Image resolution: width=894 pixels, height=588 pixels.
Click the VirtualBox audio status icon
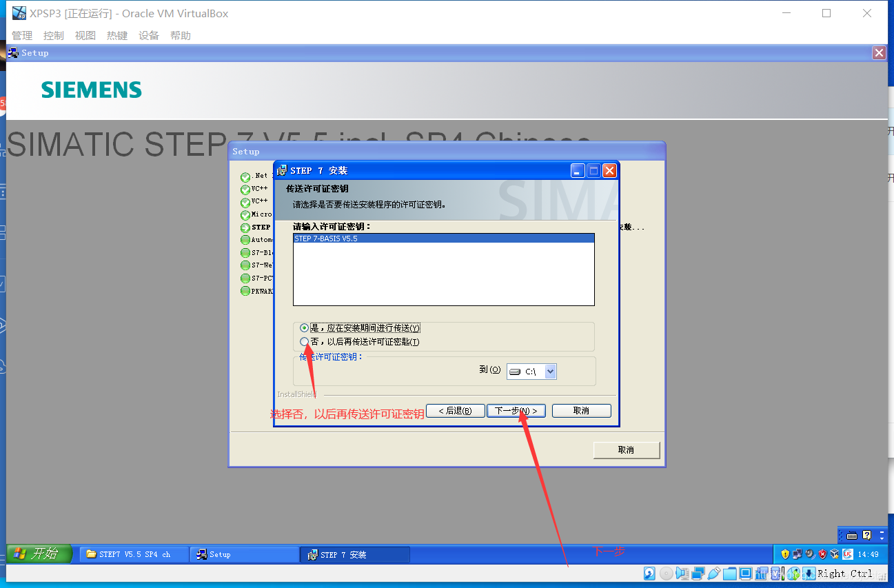click(x=682, y=574)
